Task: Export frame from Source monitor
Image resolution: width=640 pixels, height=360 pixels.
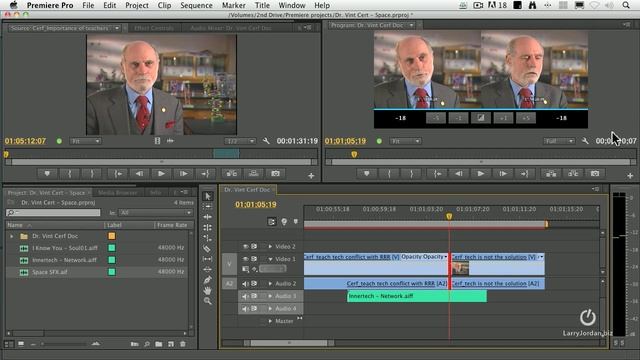Action: [x=276, y=174]
